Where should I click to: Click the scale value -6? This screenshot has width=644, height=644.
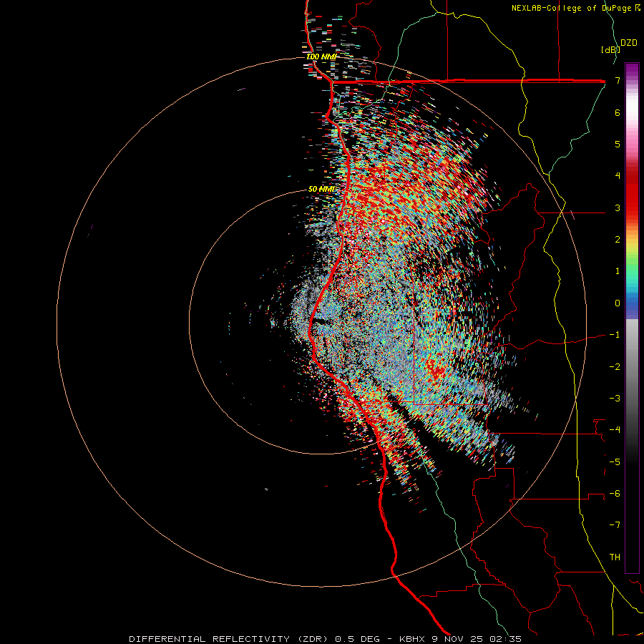point(615,494)
